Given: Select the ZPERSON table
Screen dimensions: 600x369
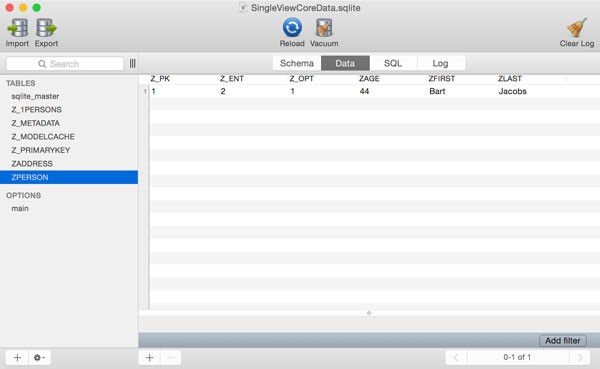Looking at the screenshot, I should tap(69, 177).
